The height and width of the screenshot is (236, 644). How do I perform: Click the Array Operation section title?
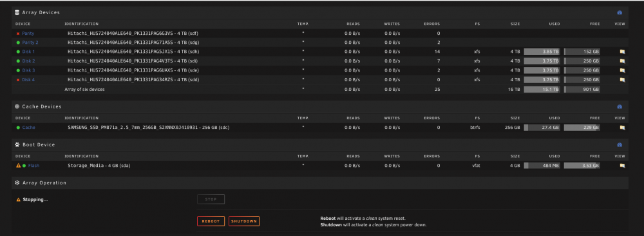pyautogui.click(x=44, y=182)
